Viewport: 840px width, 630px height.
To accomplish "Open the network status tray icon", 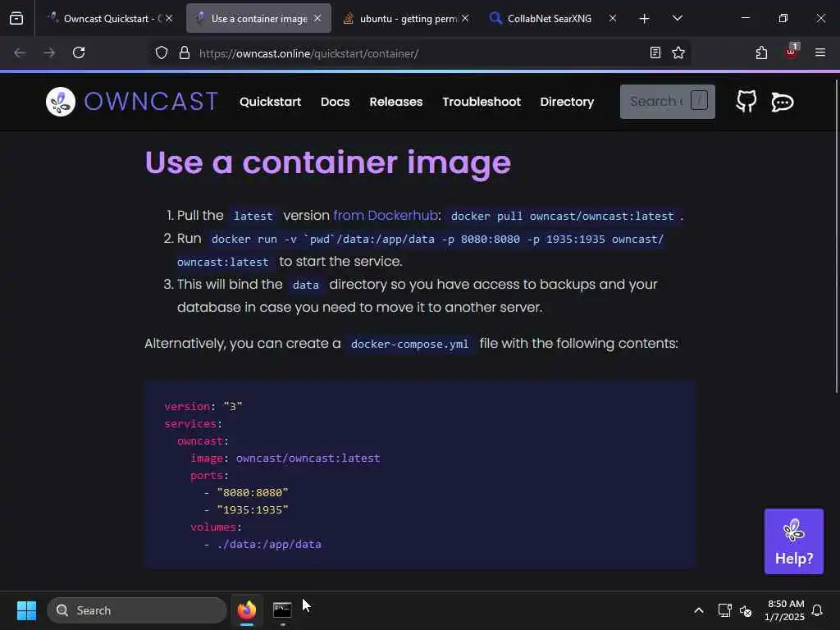I will (x=724, y=610).
